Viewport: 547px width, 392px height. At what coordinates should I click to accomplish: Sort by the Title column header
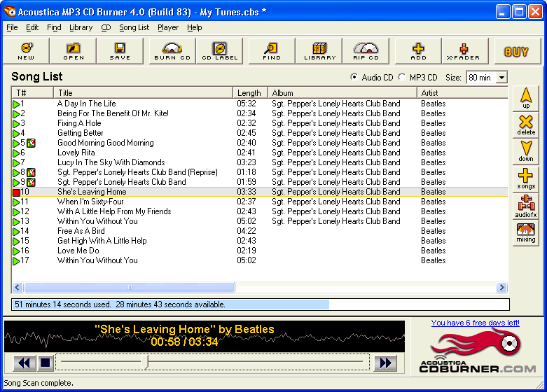pyautogui.click(x=143, y=93)
